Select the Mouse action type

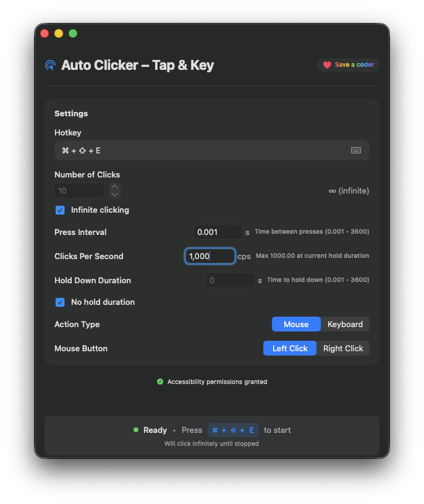click(x=296, y=324)
